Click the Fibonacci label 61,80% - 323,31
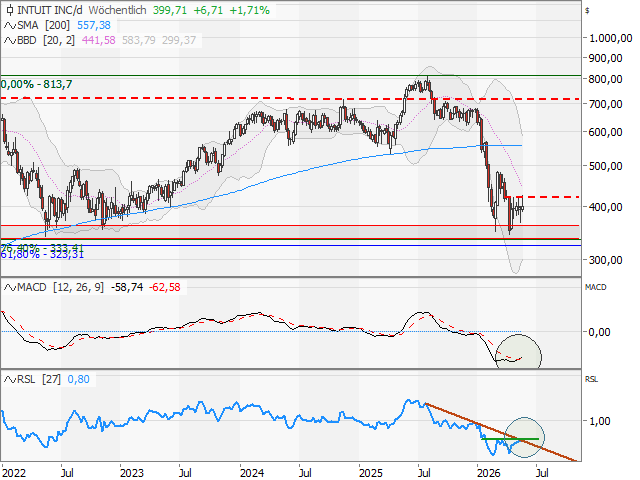Viewport: 640px width, 480px height. point(42,255)
